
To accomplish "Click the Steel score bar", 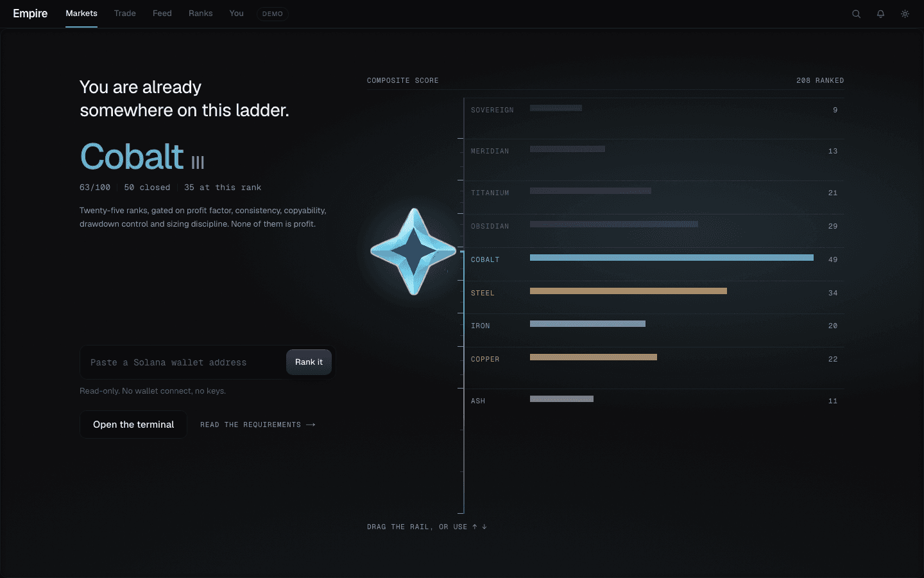I will coord(628,291).
